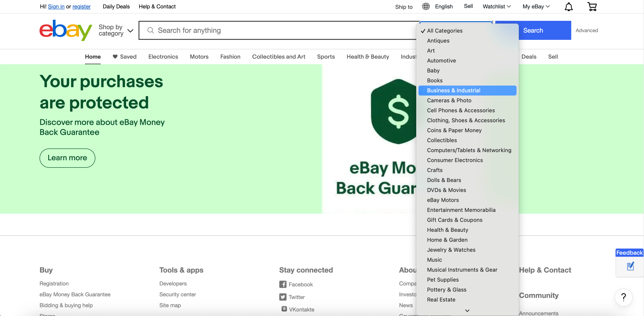This screenshot has width=644, height=316.
Task: Select the checked All Categories option
Action: 444,31
